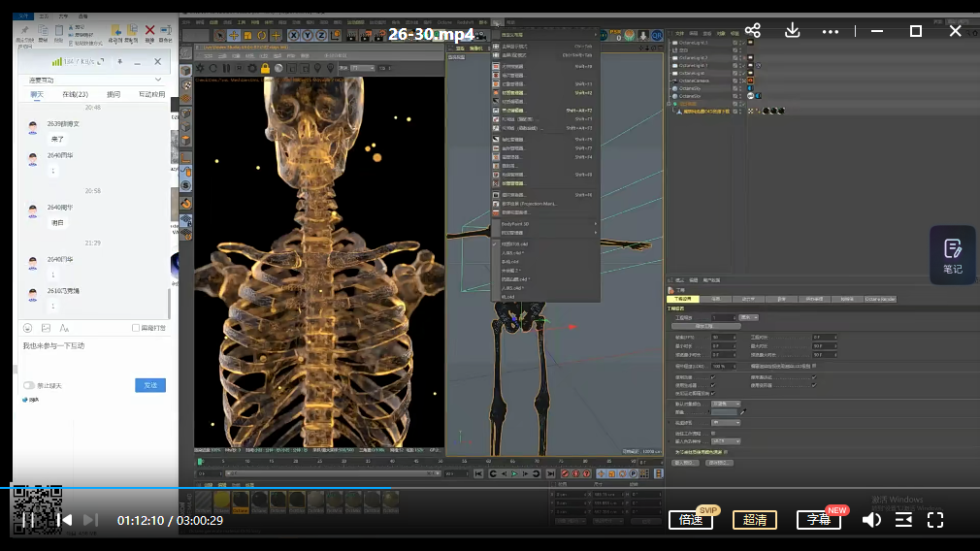This screenshot has height=551, width=980.
Task: Restart the Live Viewer render
Action: (x=213, y=68)
